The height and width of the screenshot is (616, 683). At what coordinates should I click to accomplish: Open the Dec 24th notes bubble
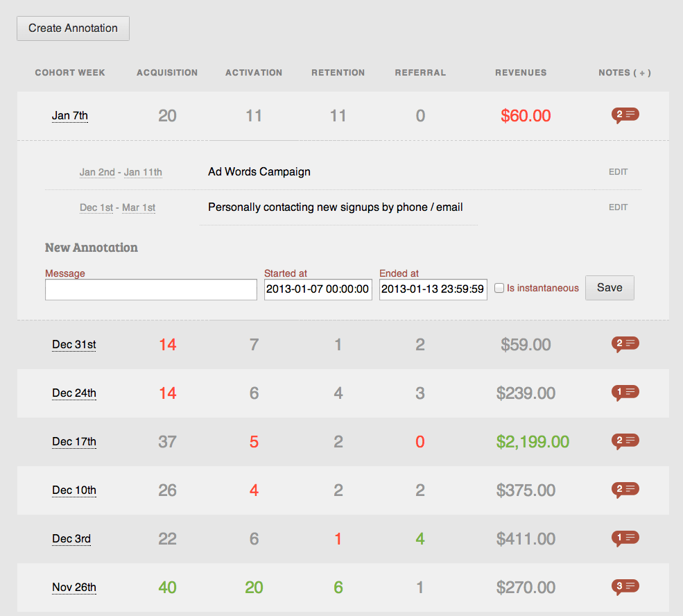pyautogui.click(x=625, y=393)
